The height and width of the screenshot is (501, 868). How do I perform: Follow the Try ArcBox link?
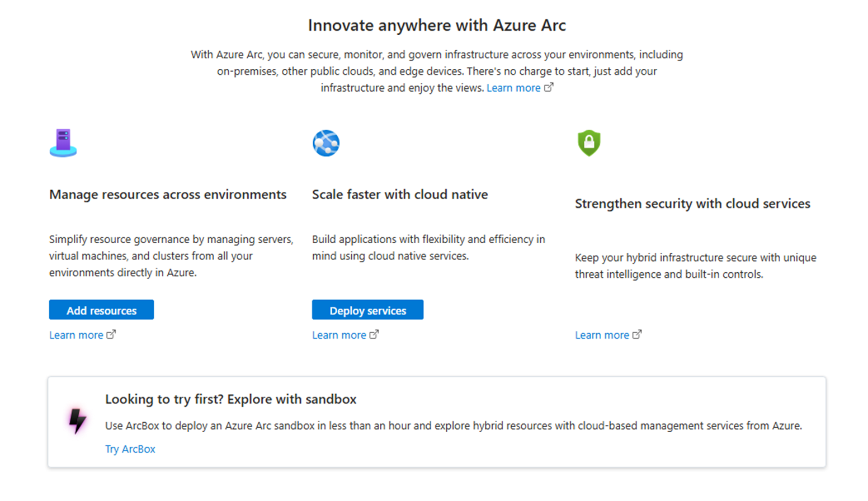pyautogui.click(x=130, y=449)
